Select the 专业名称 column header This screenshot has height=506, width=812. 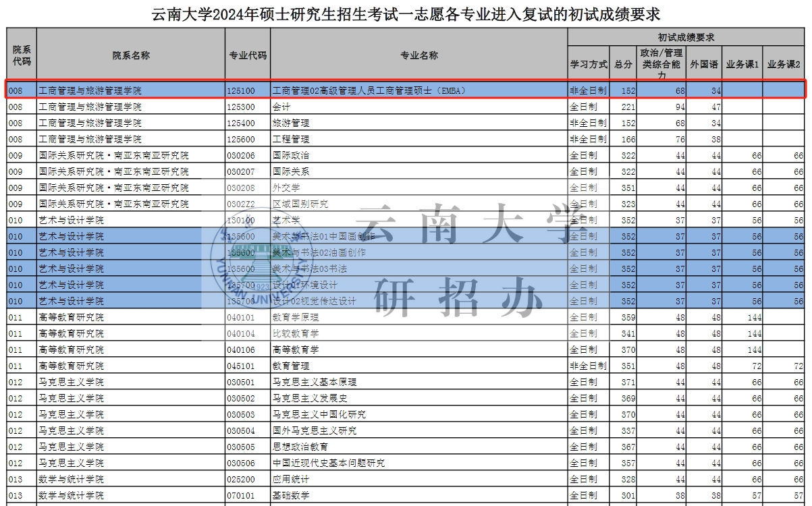pos(419,55)
